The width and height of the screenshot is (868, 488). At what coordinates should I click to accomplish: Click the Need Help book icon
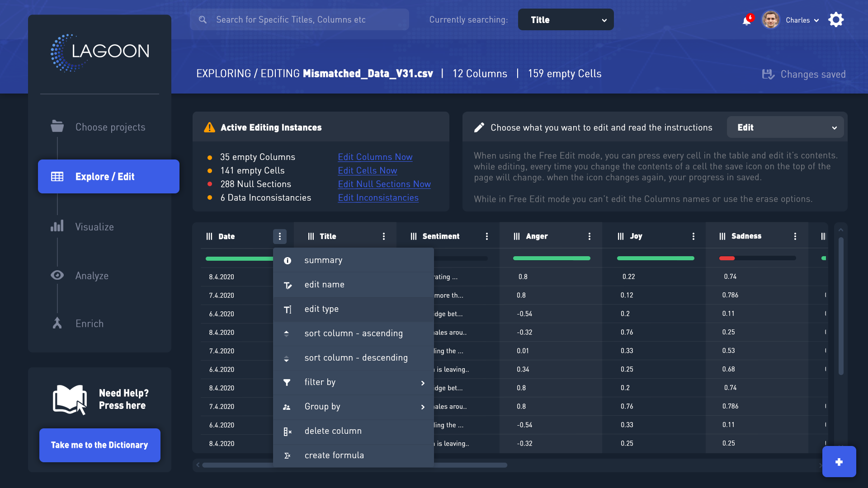70,399
